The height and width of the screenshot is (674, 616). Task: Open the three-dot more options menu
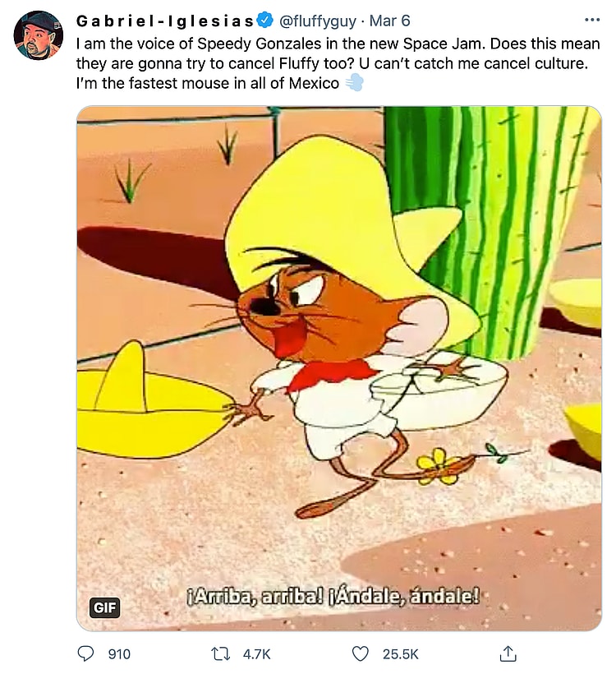tap(592, 20)
